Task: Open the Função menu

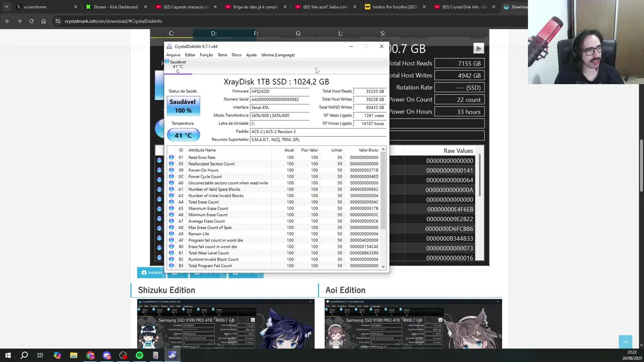Action: coord(206,55)
